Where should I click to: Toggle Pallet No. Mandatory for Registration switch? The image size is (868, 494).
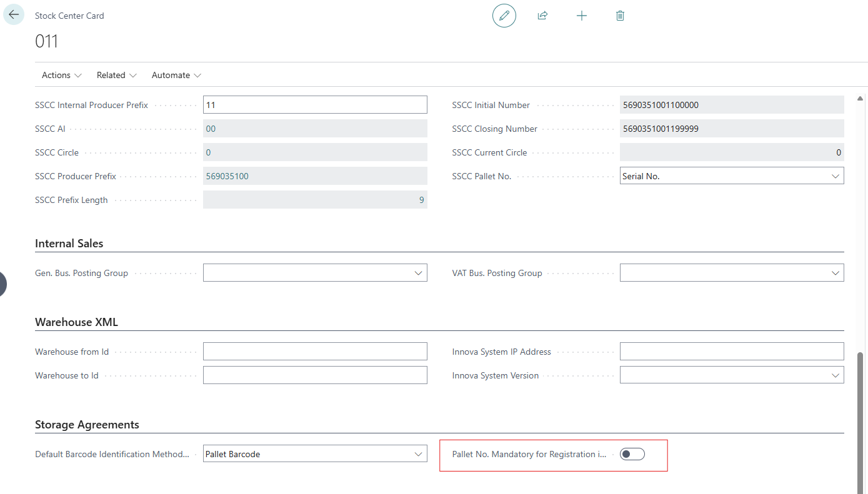632,454
